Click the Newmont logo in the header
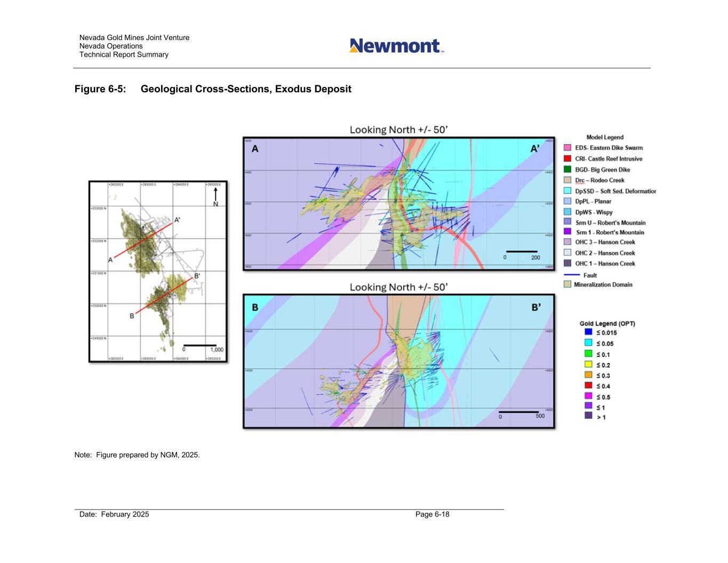The height and width of the screenshot is (563, 728). point(396,46)
